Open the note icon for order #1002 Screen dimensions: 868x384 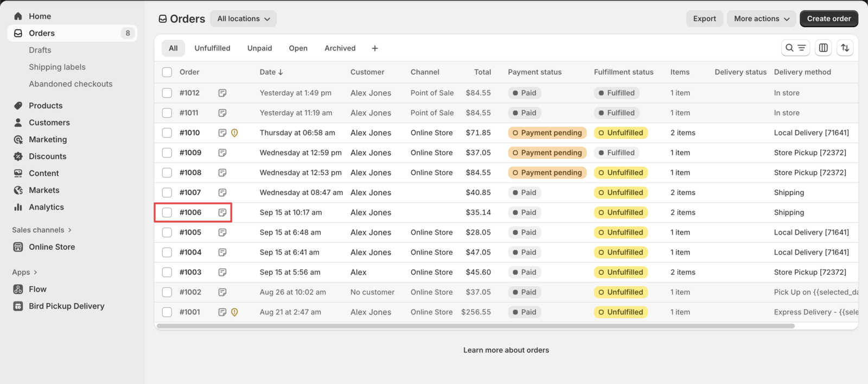(x=222, y=292)
